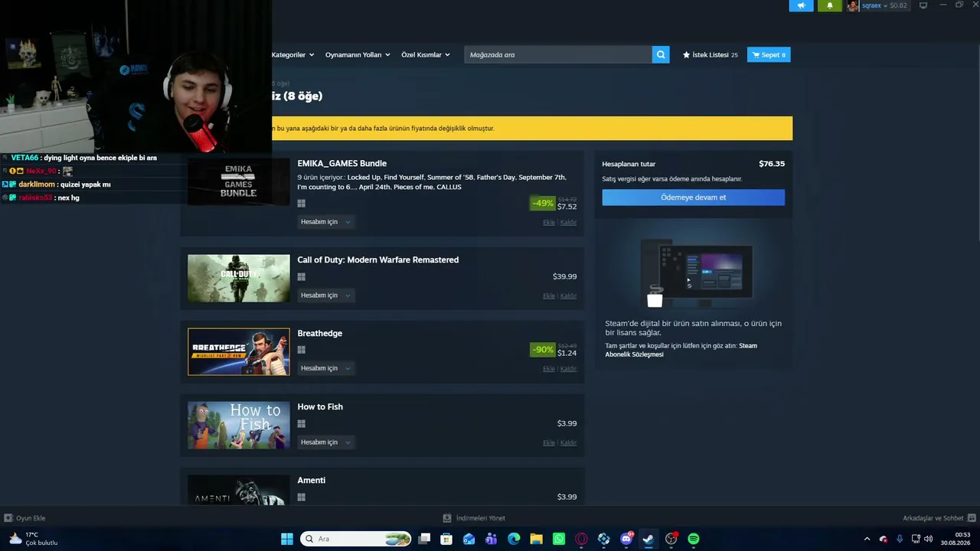Screen dimensions: 980x551
Task: Remove EMIKA_GAMES Bundle with Kaldır
Action: [568, 223]
